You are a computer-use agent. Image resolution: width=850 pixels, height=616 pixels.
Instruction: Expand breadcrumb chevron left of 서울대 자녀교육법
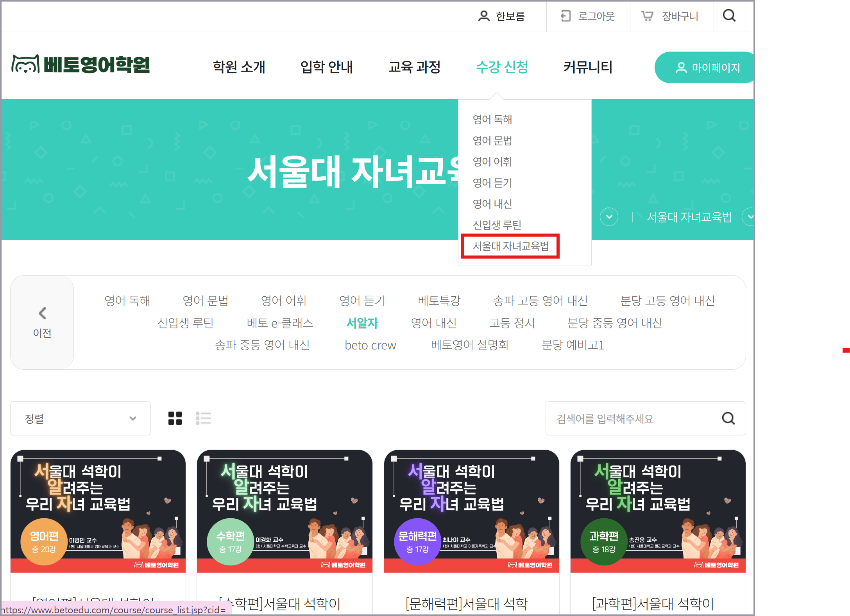[609, 217]
